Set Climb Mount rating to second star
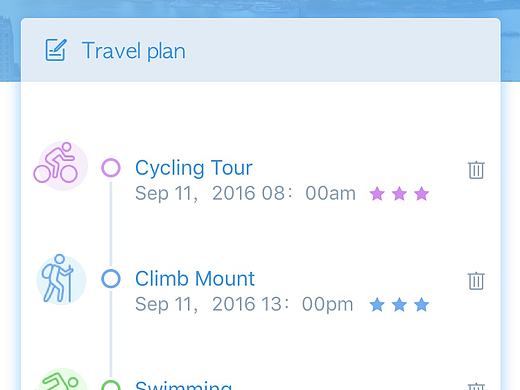 pyautogui.click(x=399, y=305)
